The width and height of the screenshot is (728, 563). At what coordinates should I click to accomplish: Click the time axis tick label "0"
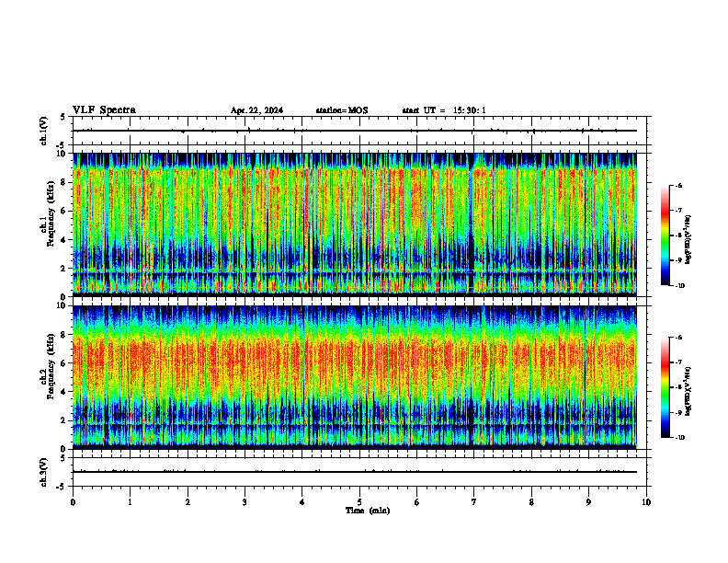(73, 502)
